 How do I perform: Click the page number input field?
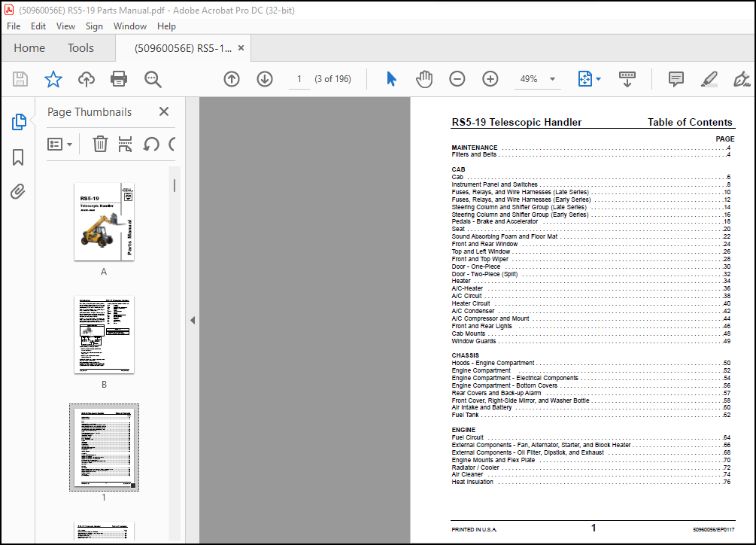299,79
